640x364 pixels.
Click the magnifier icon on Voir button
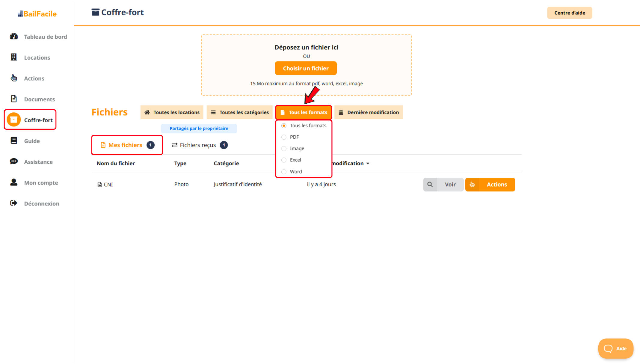pyautogui.click(x=430, y=185)
